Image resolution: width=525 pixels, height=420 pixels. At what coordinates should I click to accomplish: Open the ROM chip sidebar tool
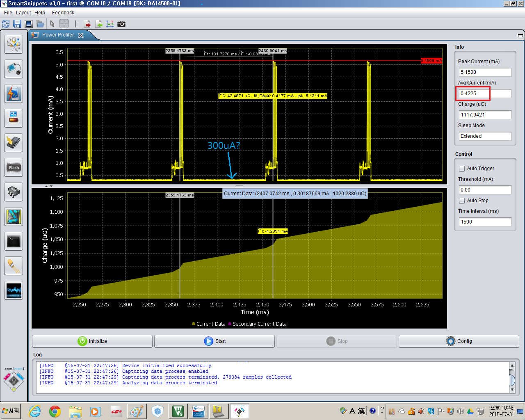point(14,192)
